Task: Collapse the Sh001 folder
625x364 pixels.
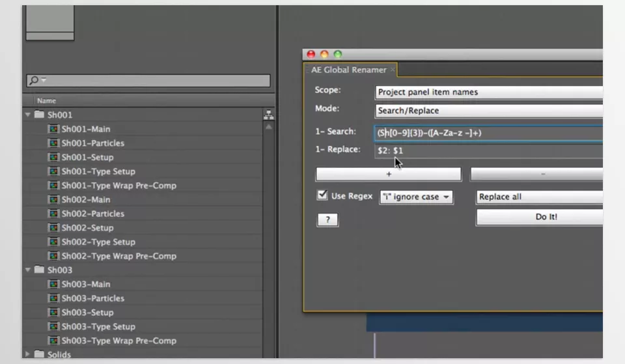Action: pyautogui.click(x=28, y=115)
